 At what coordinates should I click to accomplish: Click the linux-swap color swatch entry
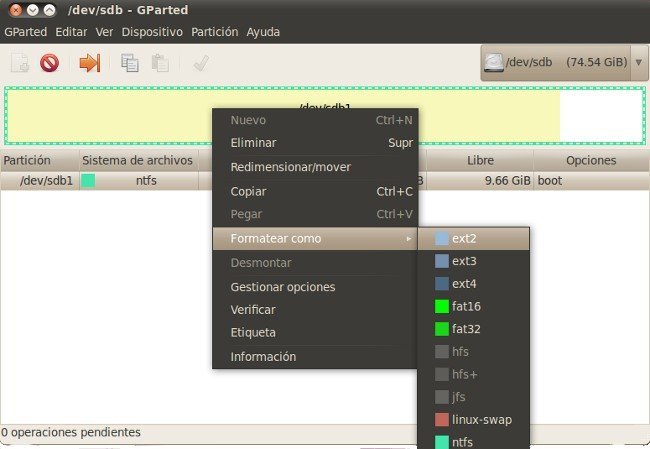[x=441, y=420]
